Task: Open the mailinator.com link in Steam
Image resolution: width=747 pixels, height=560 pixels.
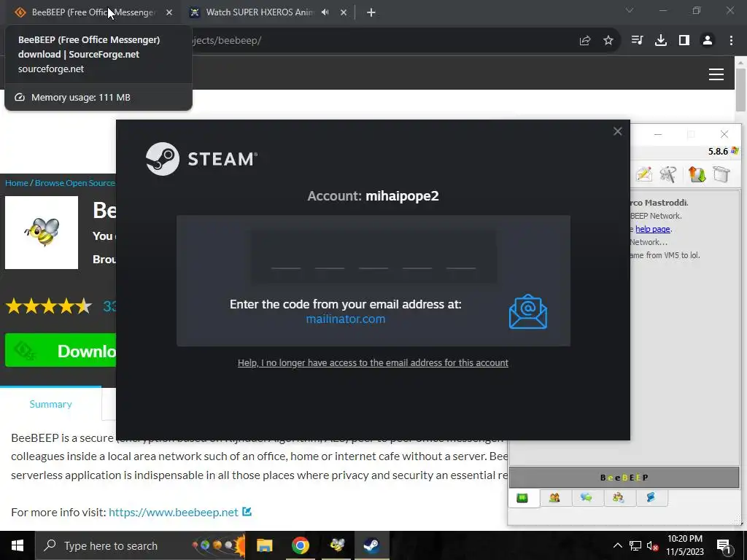Action: pos(345,319)
